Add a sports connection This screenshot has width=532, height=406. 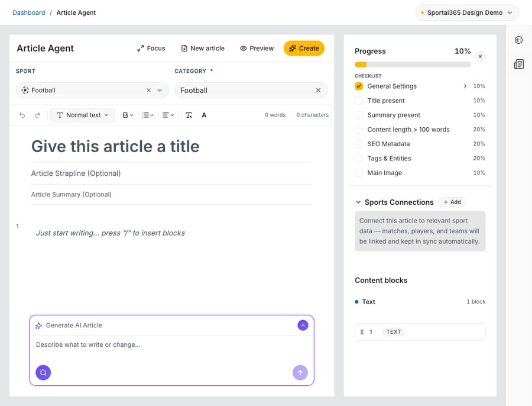click(x=452, y=202)
